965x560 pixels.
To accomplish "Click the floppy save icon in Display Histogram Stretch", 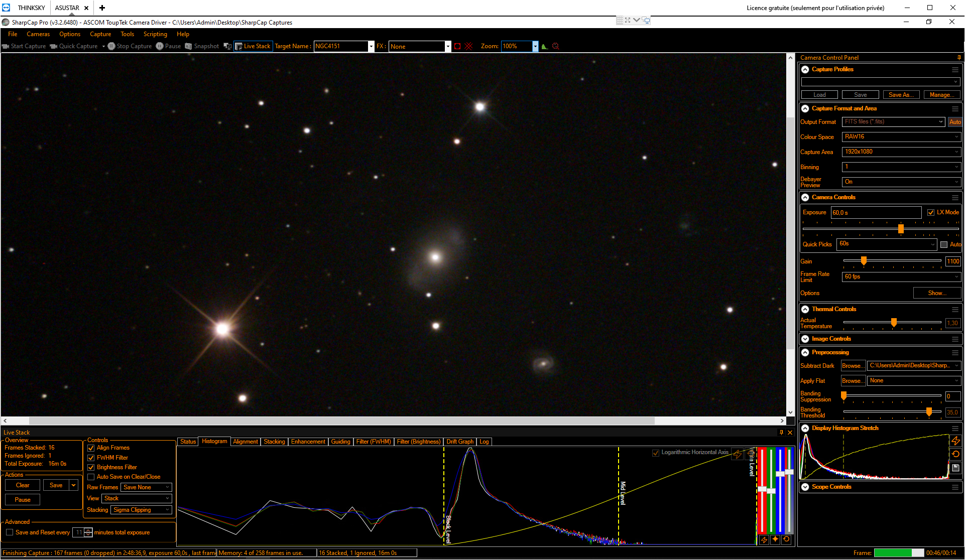I will tap(955, 468).
